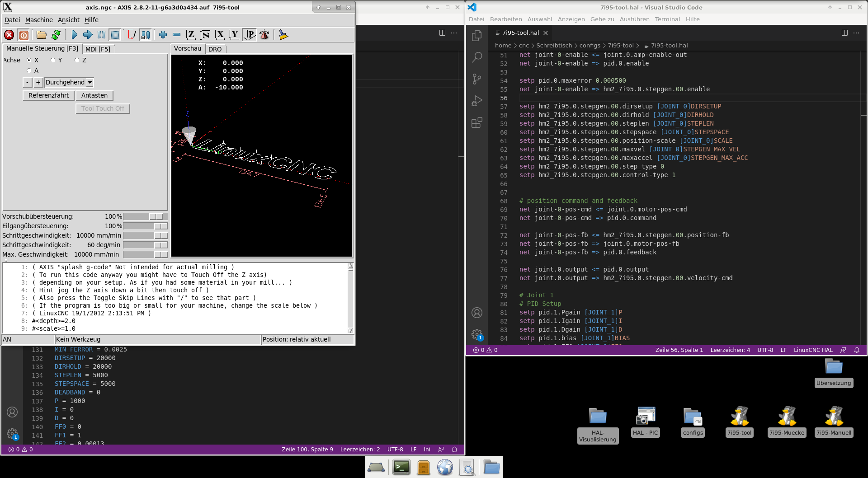Jog axis positive with plus button

38,82
